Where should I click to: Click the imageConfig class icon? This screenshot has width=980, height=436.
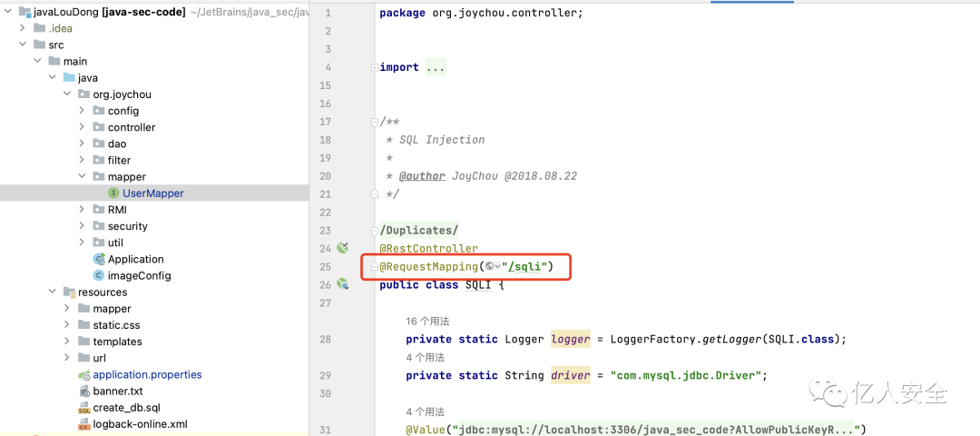pyautogui.click(x=99, y=276)
